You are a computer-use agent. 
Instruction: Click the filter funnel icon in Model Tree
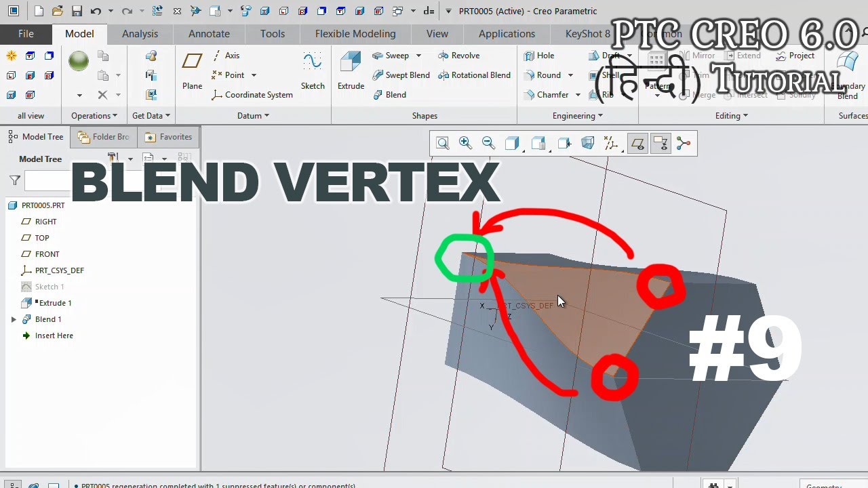15,180
